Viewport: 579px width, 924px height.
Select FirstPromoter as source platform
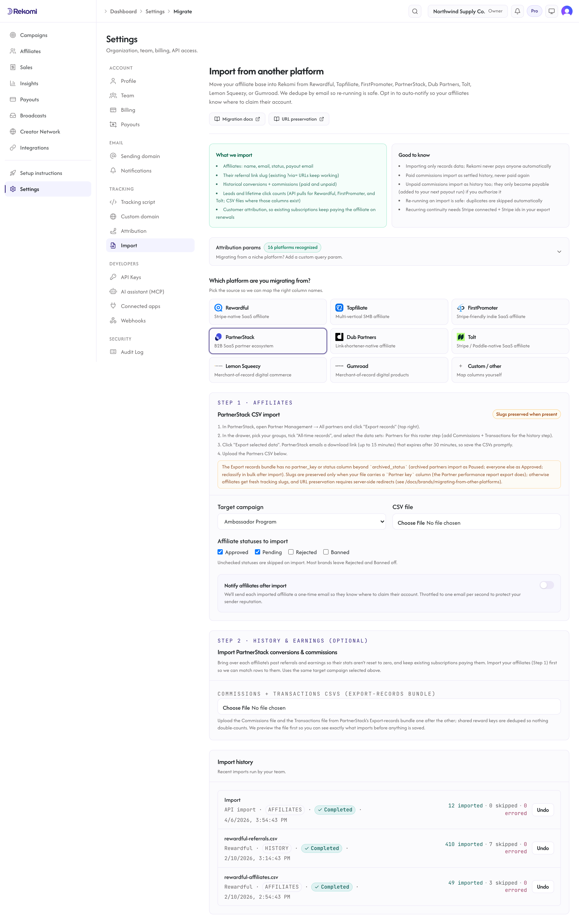[510, 312]
